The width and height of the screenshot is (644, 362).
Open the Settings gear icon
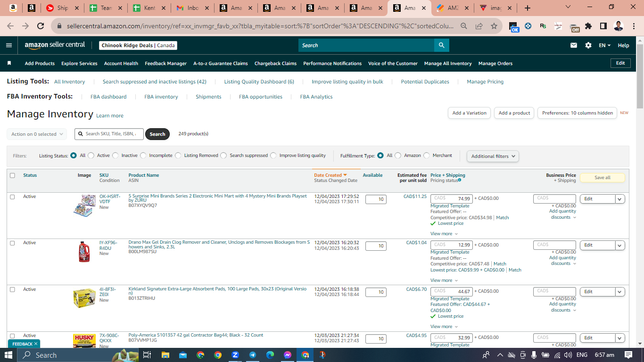coord(588,45)
